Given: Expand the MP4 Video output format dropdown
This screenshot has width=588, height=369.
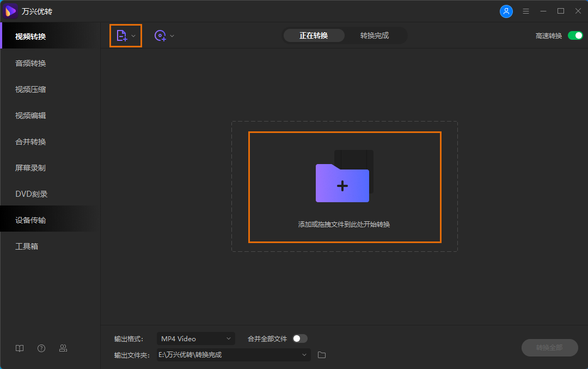Looking at the screenshot, I should tap(195, 338).
